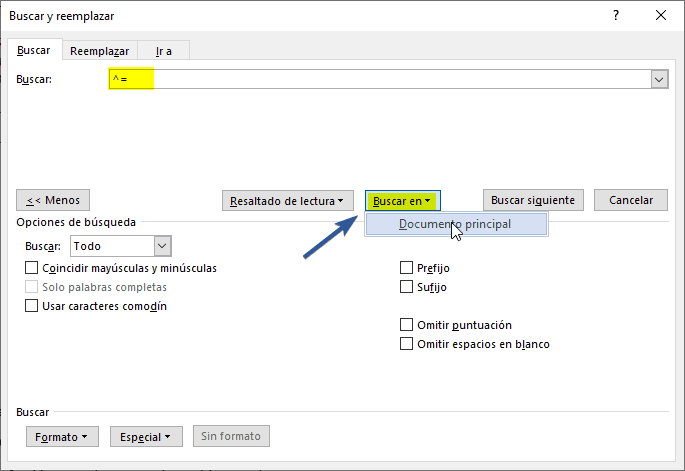Switch to the Ir a tab
The height and width of the screenshot is (471, 685).
[163, 51]
